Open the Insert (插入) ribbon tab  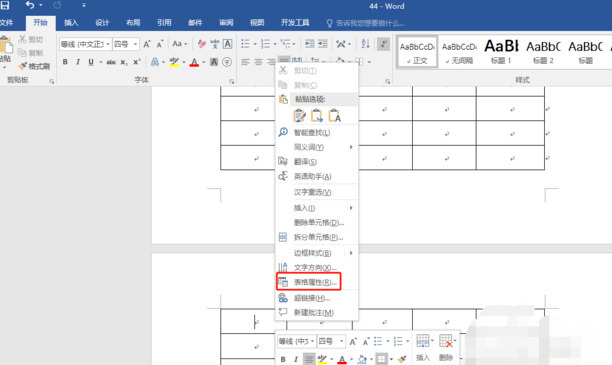(71, 23)
